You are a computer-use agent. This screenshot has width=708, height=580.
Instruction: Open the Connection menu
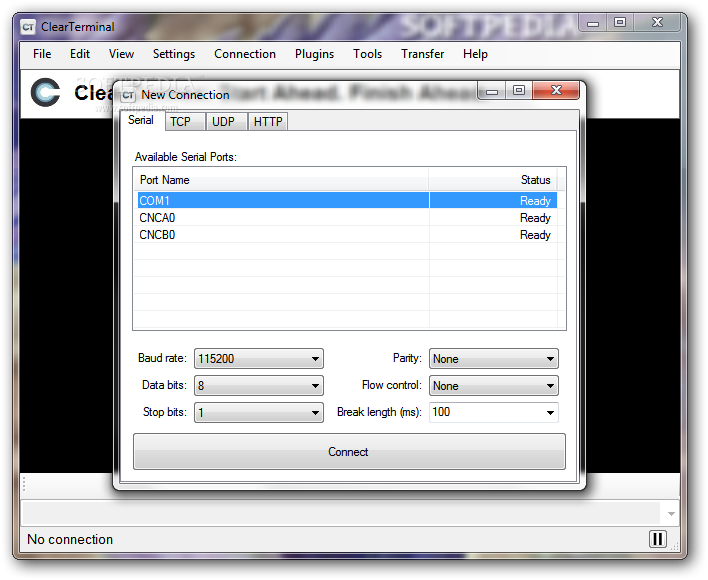[245, 54]
